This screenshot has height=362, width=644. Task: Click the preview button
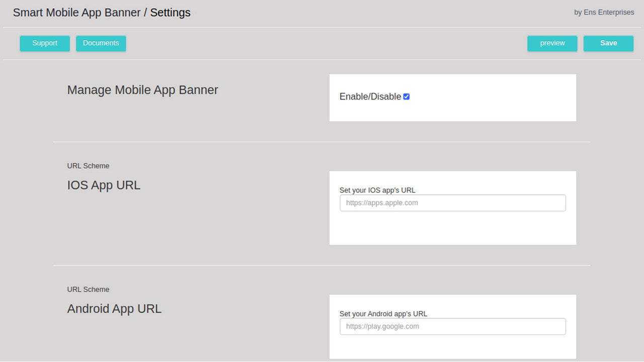click(552, 43)
